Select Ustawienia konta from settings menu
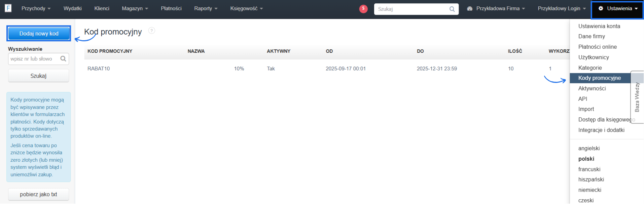Screen dimensions: 644x205 tap(599, 26)
